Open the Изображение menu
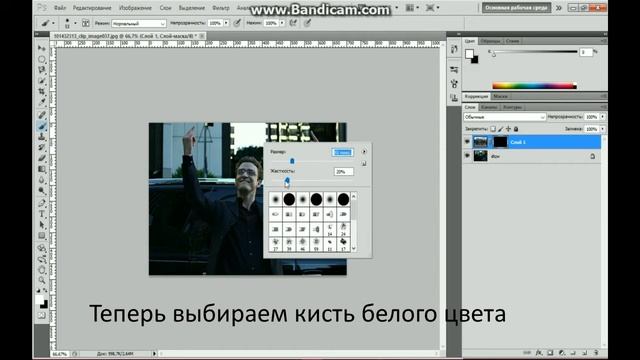The image size is (640, 360). pyautogui.click(x=135, y=8)
